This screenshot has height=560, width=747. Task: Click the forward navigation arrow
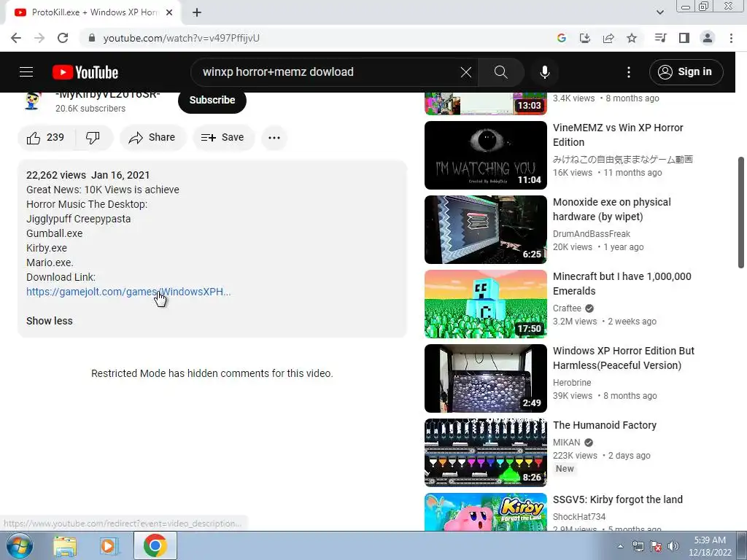pyautogui.click(x=39, y=38)
